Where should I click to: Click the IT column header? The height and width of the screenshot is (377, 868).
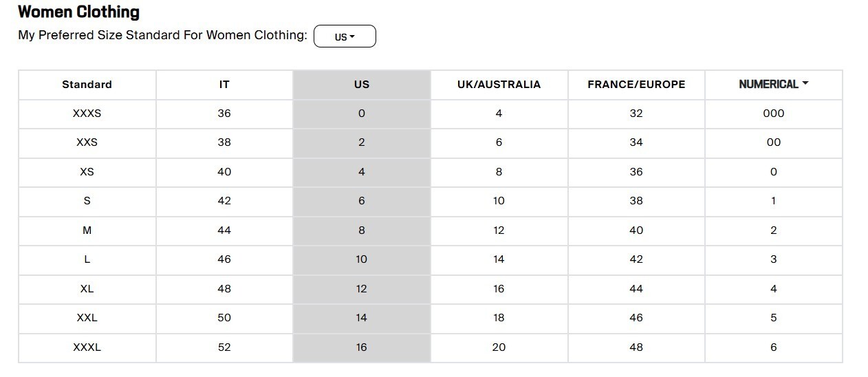[224, 85]
